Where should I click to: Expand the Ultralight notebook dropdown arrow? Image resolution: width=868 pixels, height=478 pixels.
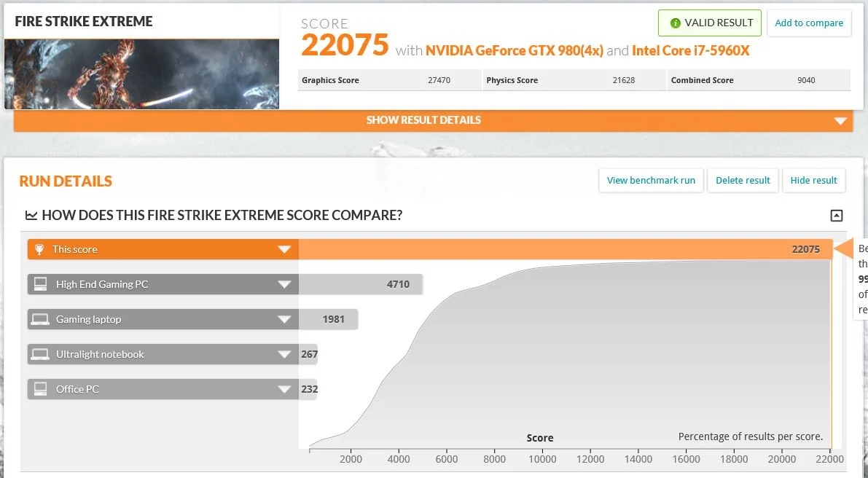(x=284, y=354)
